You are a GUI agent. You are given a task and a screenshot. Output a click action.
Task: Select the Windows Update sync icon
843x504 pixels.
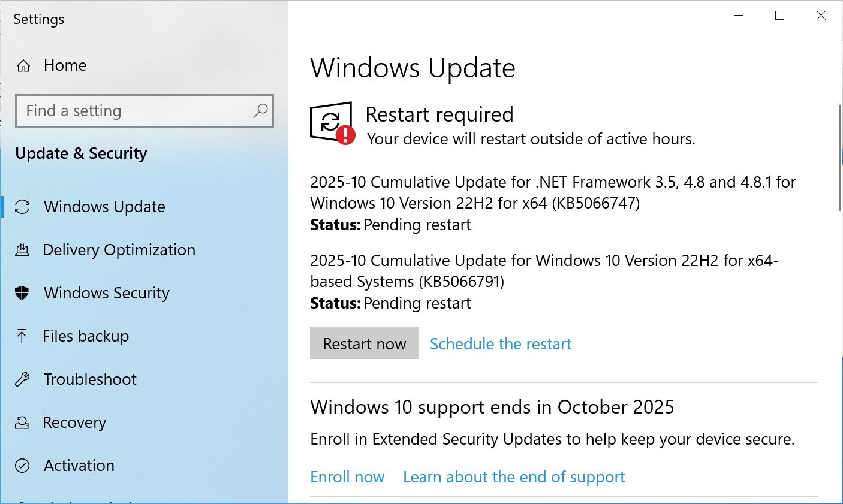click(23, 207)
